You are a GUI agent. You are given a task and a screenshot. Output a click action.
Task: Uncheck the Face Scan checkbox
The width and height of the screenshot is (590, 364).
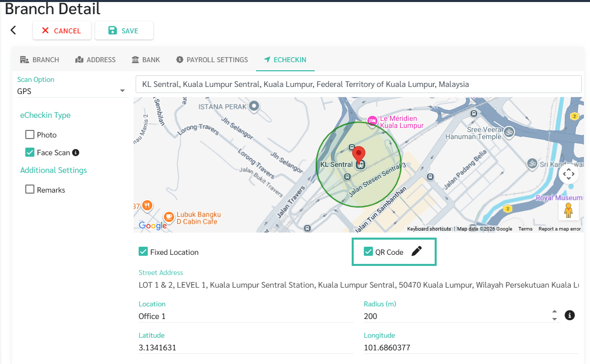click(30, 152)
